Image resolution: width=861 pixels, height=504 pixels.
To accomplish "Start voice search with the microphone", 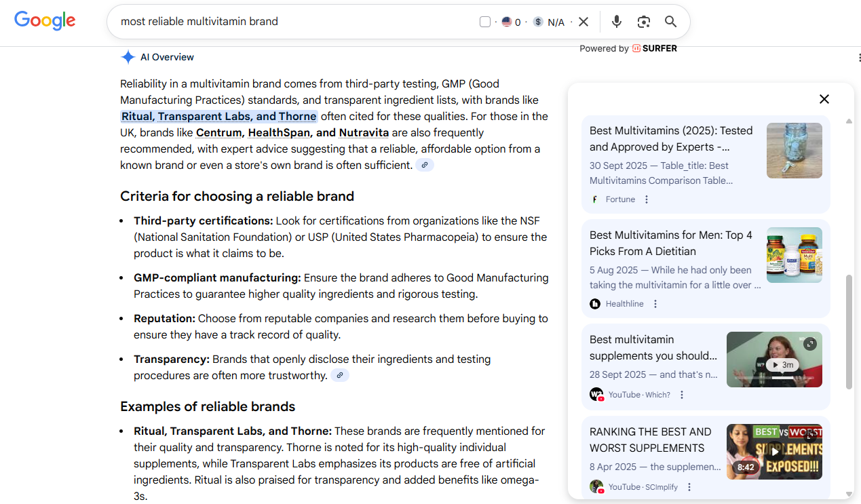I will click(x=616, y=22).
